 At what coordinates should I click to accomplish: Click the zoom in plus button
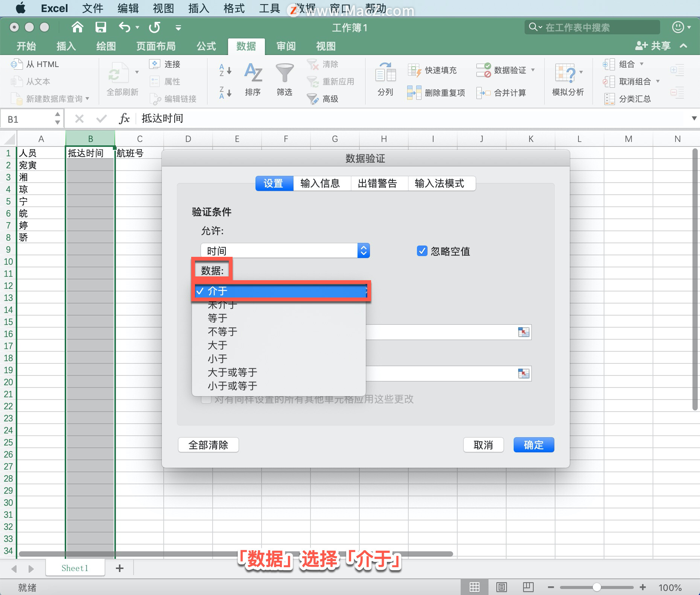coord(643,587)
